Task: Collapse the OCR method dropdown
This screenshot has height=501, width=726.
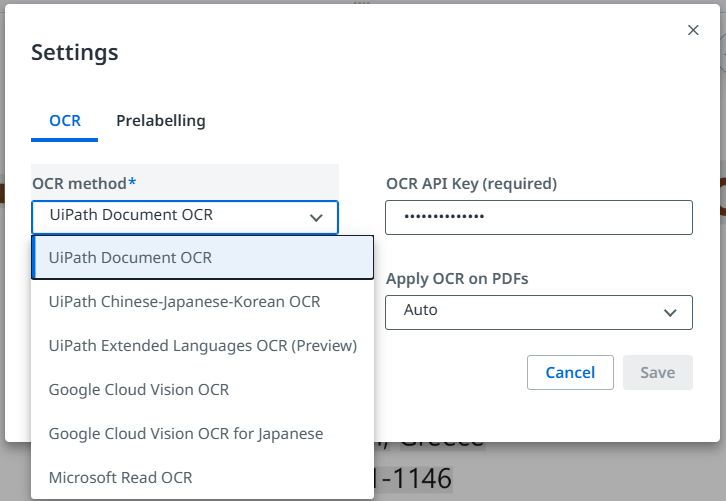Action: click(185, 217)
